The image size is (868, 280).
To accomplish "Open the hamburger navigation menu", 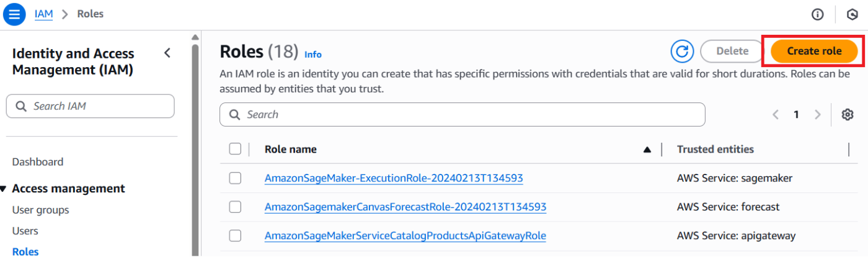I will pyautogui.click(x=14, y=14).
